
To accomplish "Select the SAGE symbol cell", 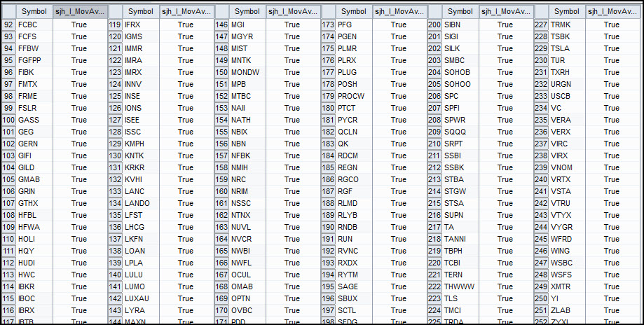I will click(x=355, y=286).
